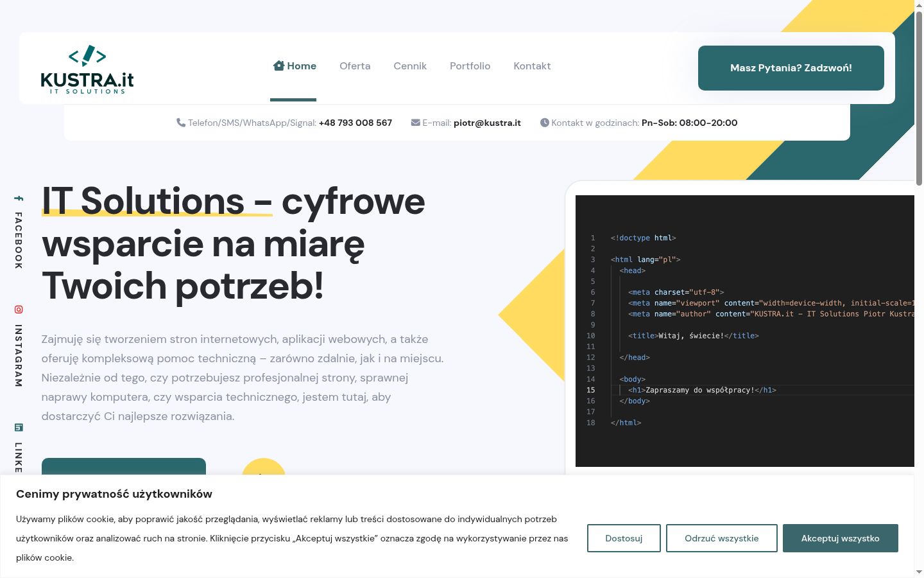Click the scrollbar up arrow
Viewport: 924px width, 578px height.
click(x=919, y=5)
